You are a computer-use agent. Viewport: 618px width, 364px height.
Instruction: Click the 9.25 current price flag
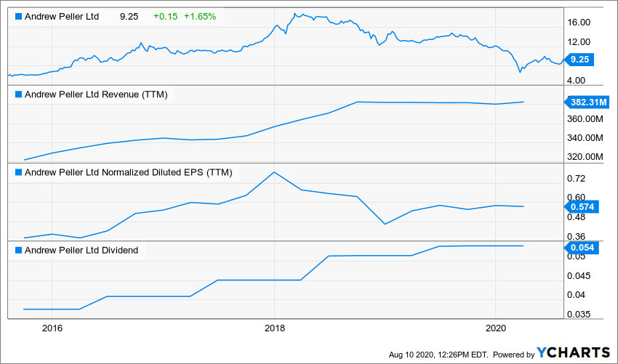point(579,60)
